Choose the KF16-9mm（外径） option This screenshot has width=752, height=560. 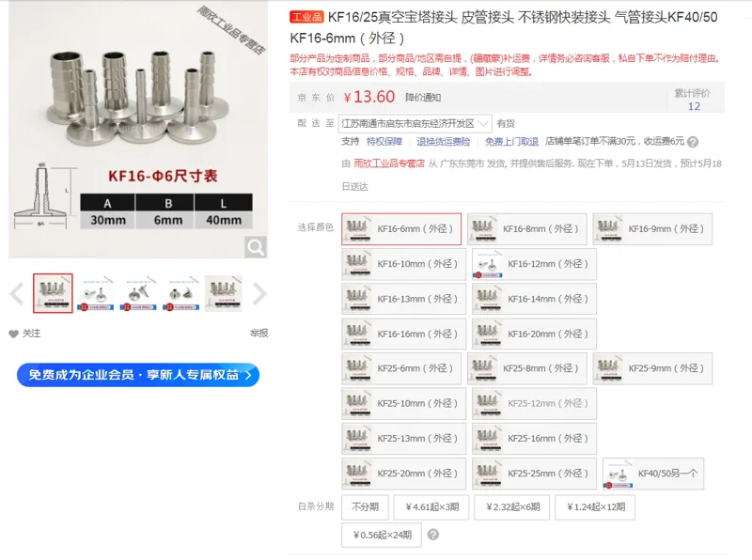[x=652, y=229]
